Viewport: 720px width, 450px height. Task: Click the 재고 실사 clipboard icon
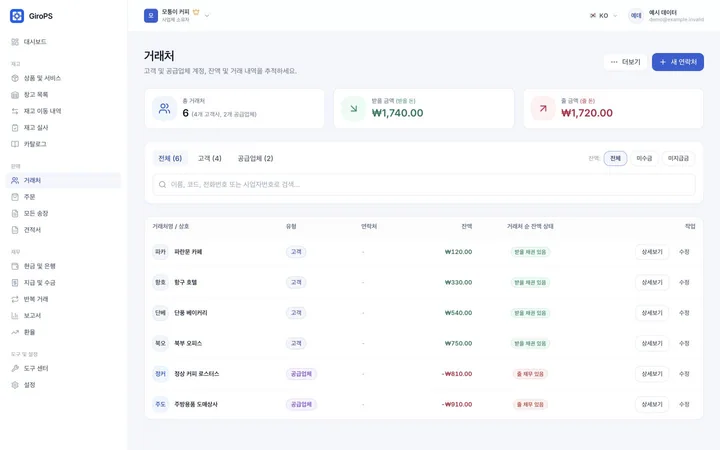coord(15,128)
